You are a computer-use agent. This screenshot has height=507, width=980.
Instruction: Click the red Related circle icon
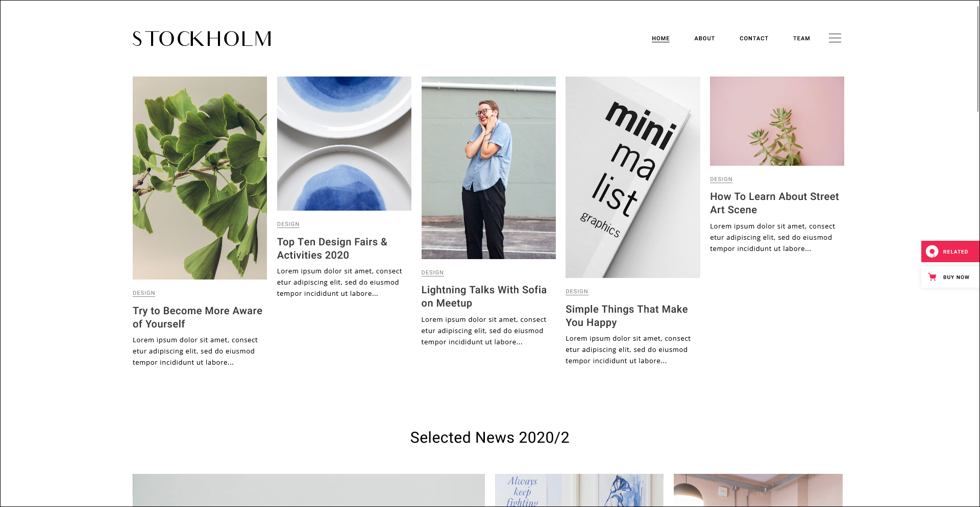click(932, 251)
